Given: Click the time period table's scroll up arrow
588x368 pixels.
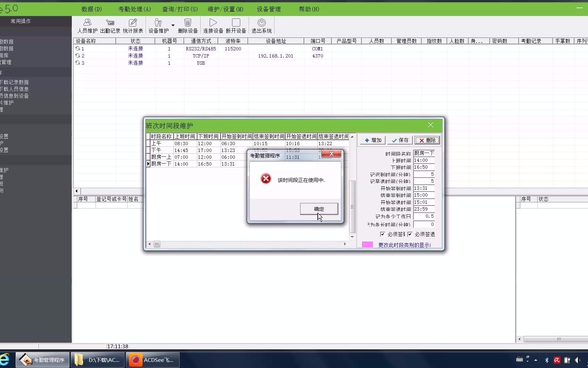Looking at the screenshot, I should [352, 137].
